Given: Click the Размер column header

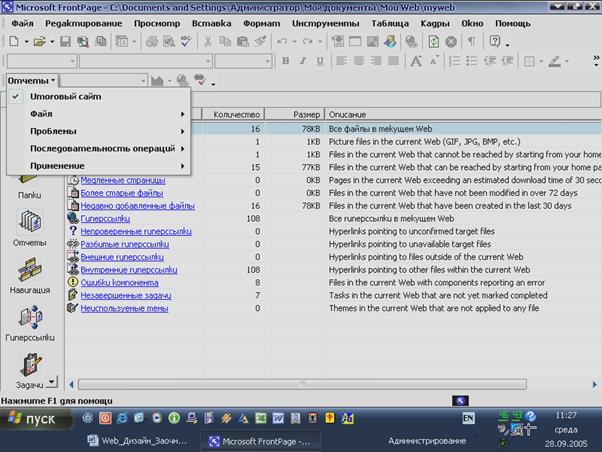Looking at the screenshot, I should pyautogui.click(x=295, y=114).
